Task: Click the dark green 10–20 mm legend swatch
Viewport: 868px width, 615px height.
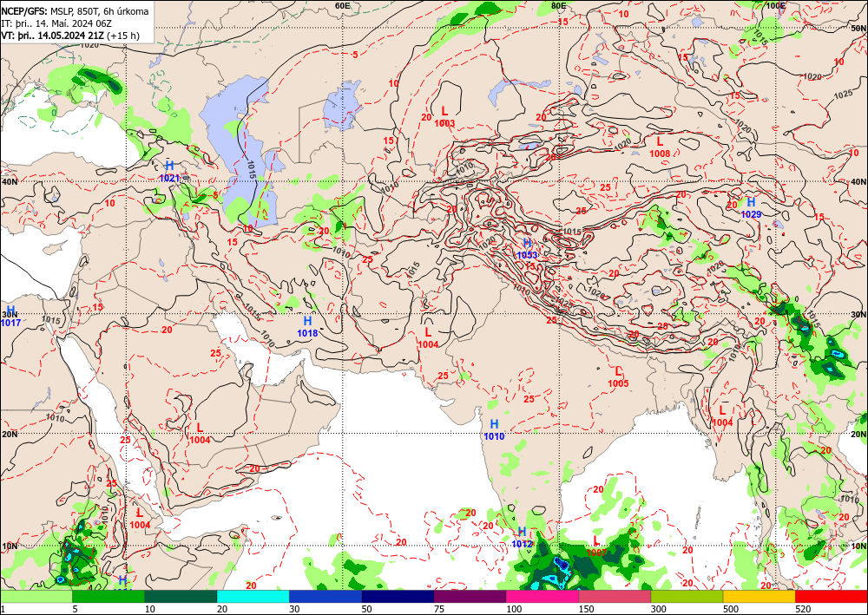Action: (x=181, y=597)
